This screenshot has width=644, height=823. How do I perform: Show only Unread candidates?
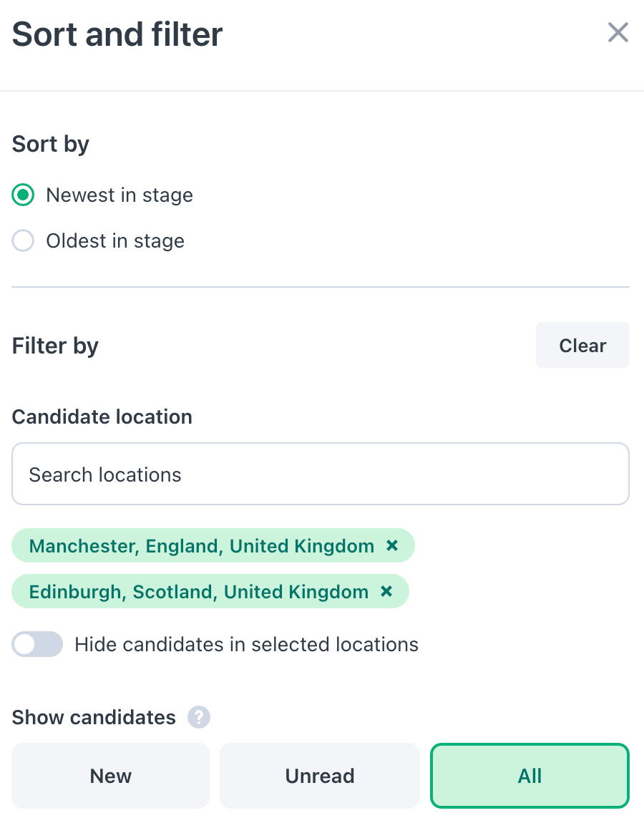(x=320, y=776)
